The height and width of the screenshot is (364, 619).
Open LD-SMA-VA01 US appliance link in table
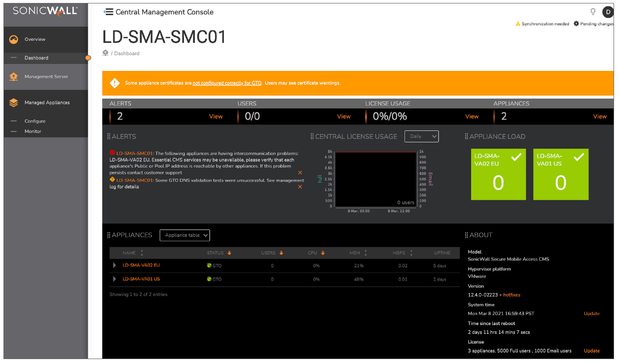pos(141,279)
